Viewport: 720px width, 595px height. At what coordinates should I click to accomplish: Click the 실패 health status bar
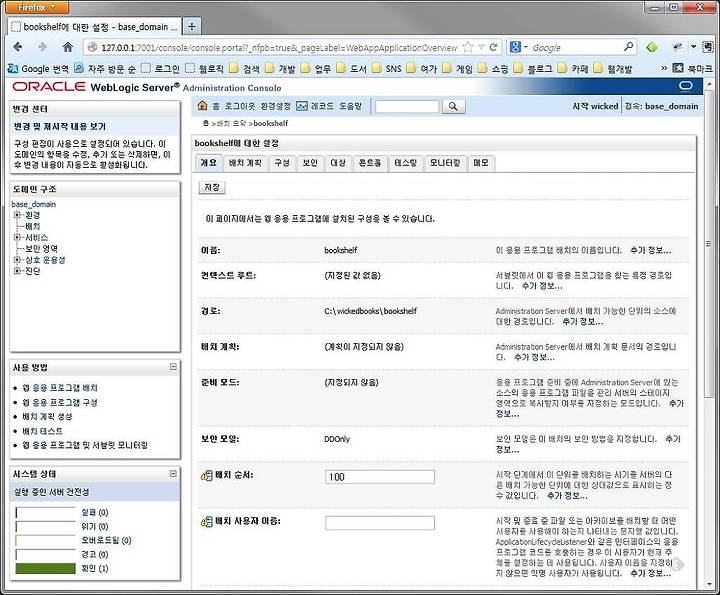coord(45,512)
